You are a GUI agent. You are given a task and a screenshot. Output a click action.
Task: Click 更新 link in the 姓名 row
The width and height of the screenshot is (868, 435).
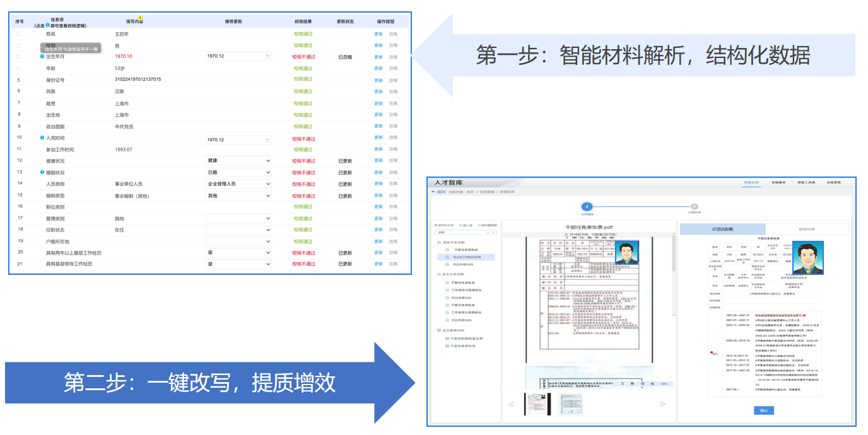tap(378, 34)
